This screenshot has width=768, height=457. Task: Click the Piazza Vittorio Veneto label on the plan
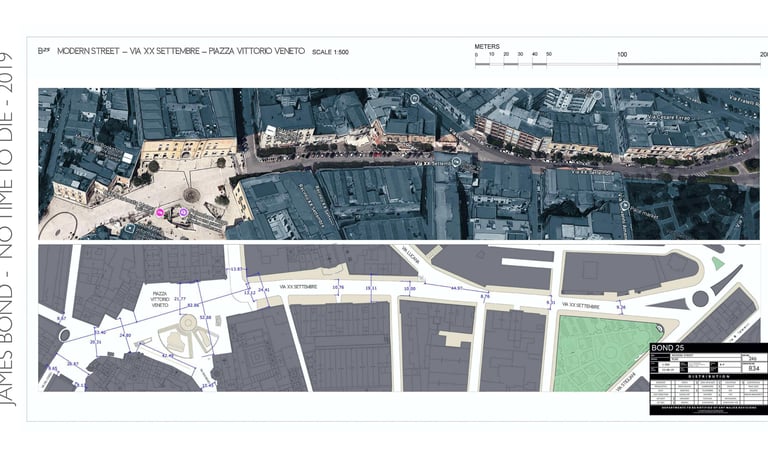coord(161,298)
